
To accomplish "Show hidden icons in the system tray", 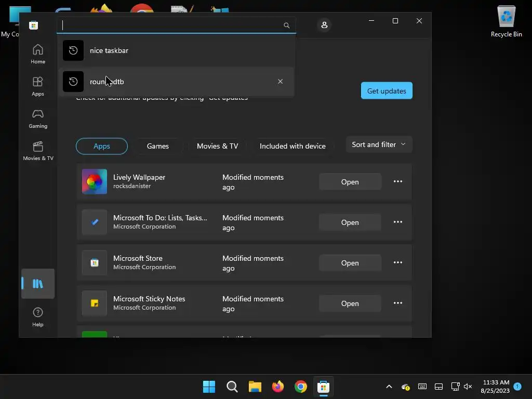I will [x=389, y=387].
